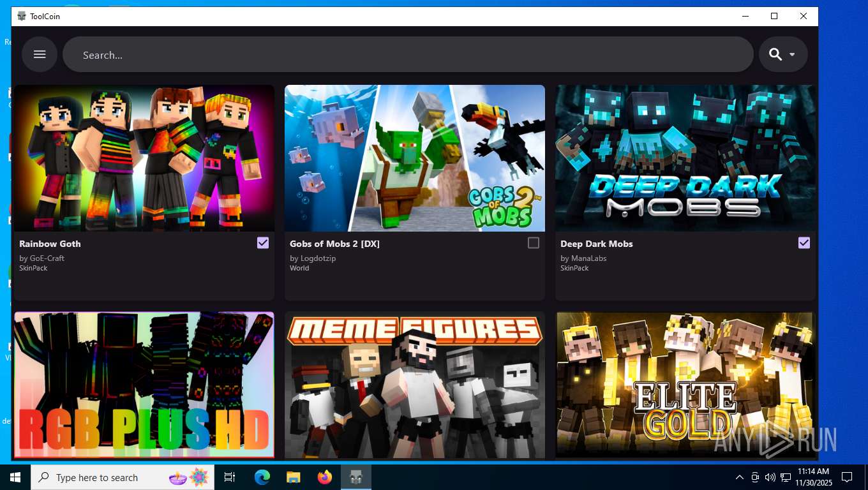This screenshot has height=490, width=868.
Task: Select the "Gobs of Mobs 2 [DX]" title
Action: pyautogui.click(x=334, y=244)
